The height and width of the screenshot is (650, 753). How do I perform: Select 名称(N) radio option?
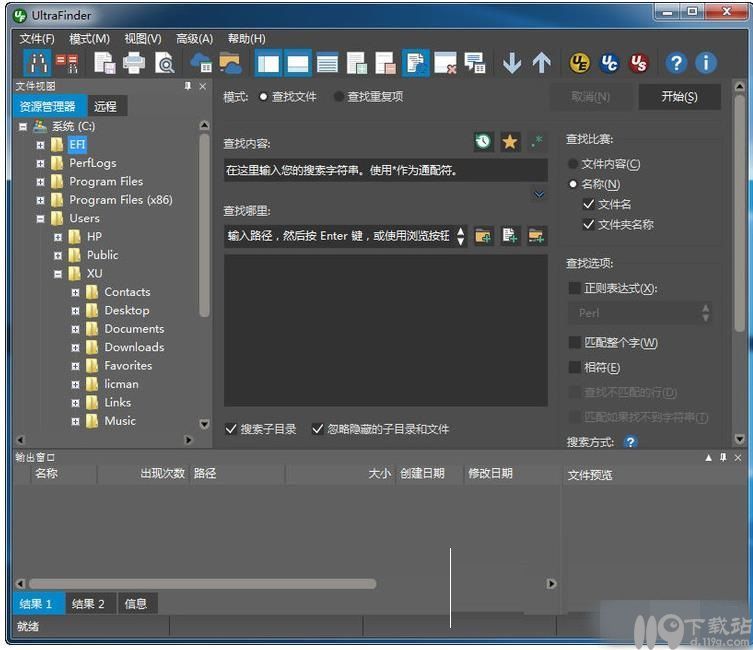tap(572, 184)
